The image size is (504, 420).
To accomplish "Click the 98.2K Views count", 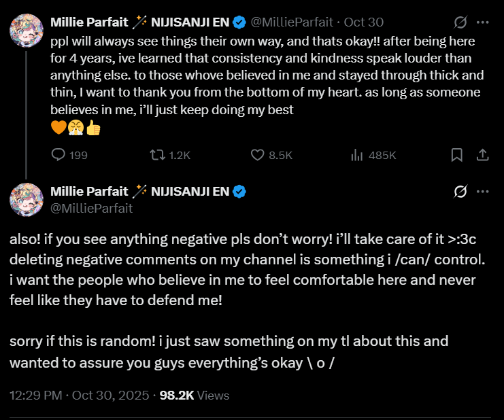I will tap(194, 395).
